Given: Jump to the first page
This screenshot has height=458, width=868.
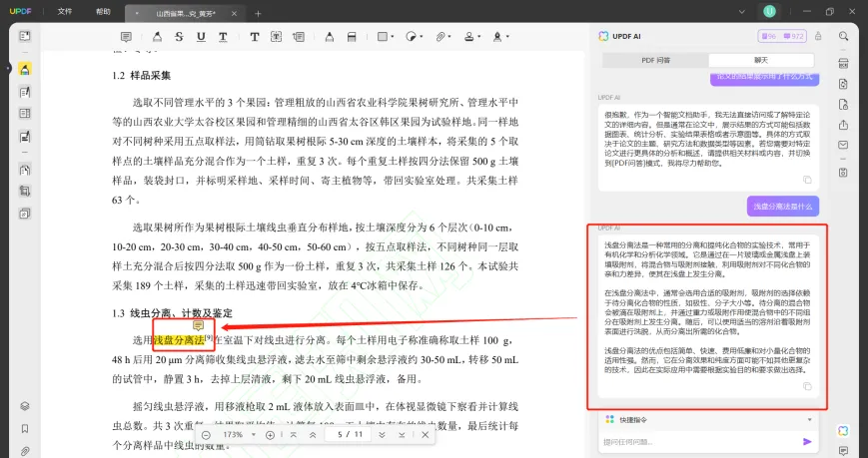Looking at the screenshot, I should pyautogui.click(x=294, y=435).
